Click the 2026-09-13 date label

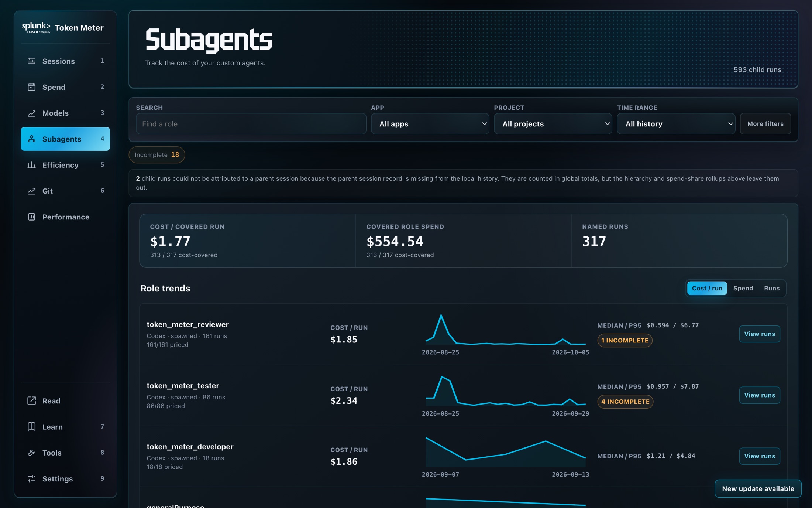570,475
